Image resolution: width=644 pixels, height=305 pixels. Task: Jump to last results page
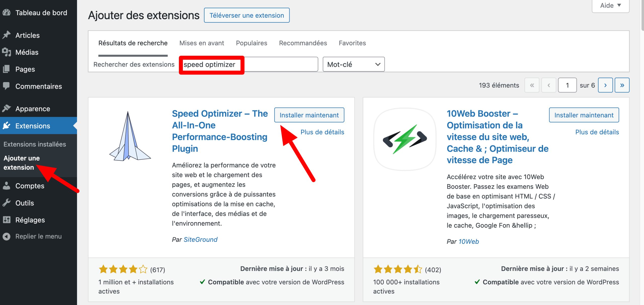pos(622,85)
